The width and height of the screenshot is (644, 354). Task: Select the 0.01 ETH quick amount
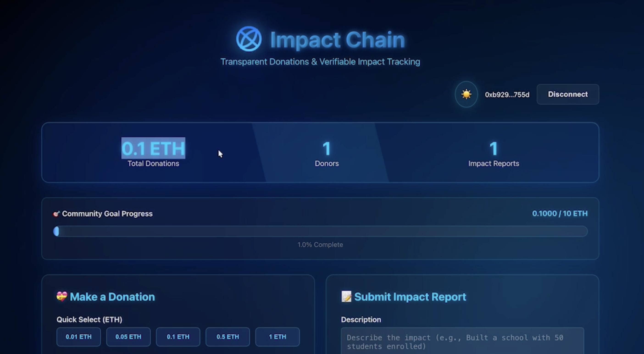78,337
